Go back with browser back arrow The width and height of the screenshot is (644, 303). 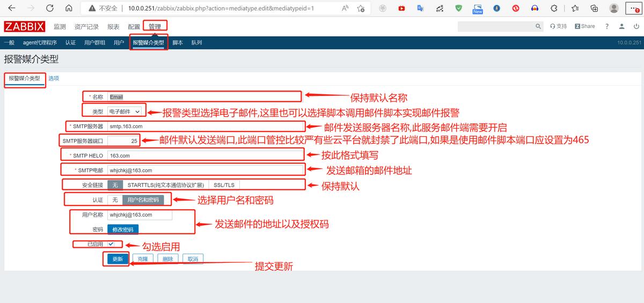pos(12,9)
